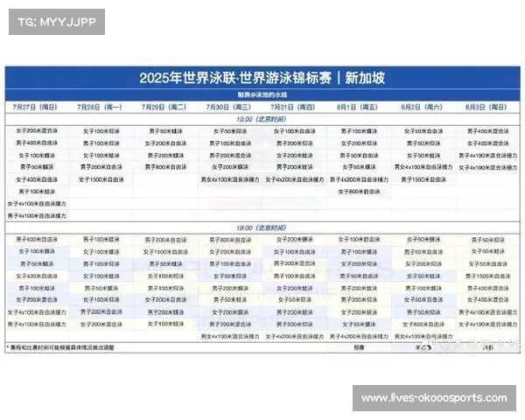Click '男子200米混合泳' in 7月30日 10:00 session

point(230,156)
